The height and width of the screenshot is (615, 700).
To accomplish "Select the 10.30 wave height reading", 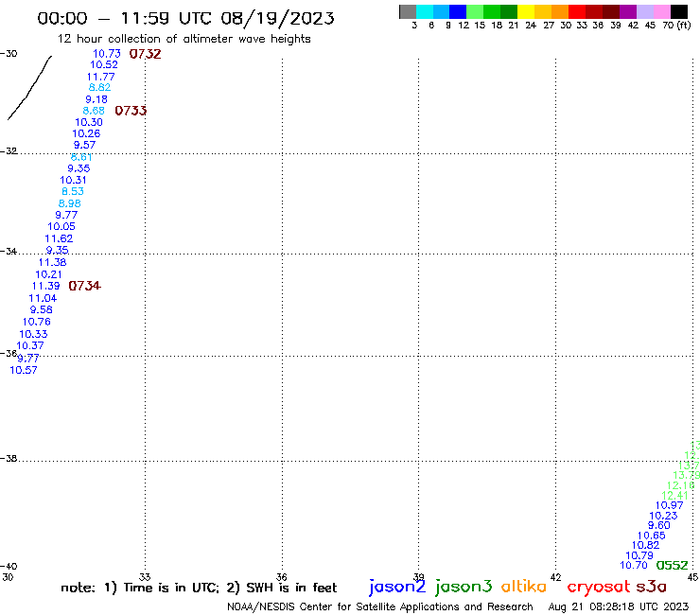I will (x=89, y=122).
